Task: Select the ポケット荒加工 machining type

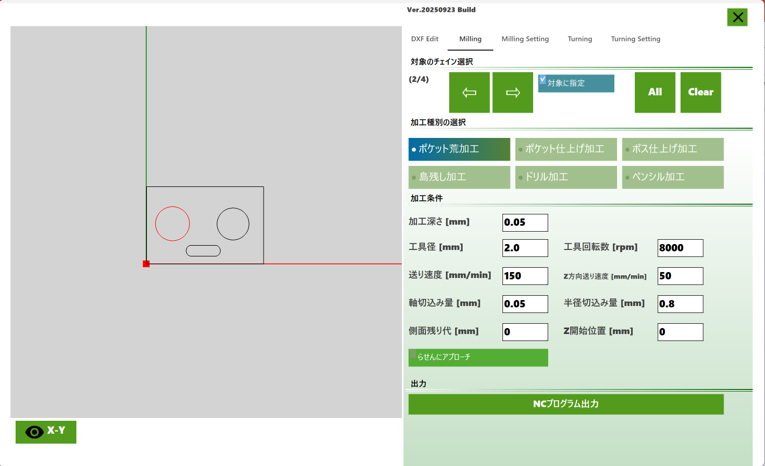Action: [x=459, y=149]
